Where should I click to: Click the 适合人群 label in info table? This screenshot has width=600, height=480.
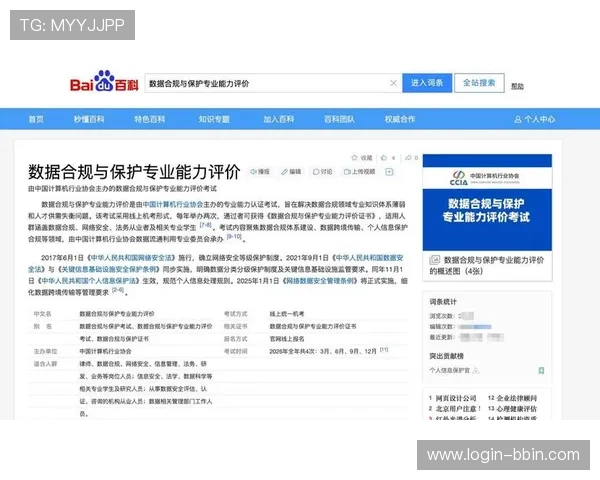point(45,364)
